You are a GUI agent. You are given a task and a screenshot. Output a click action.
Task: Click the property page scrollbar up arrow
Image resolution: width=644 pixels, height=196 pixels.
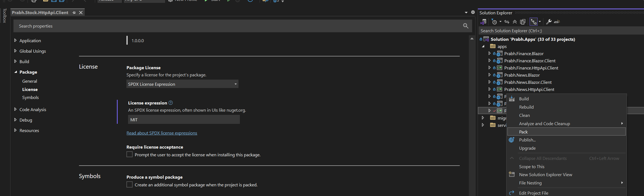[x=472, y=39]
